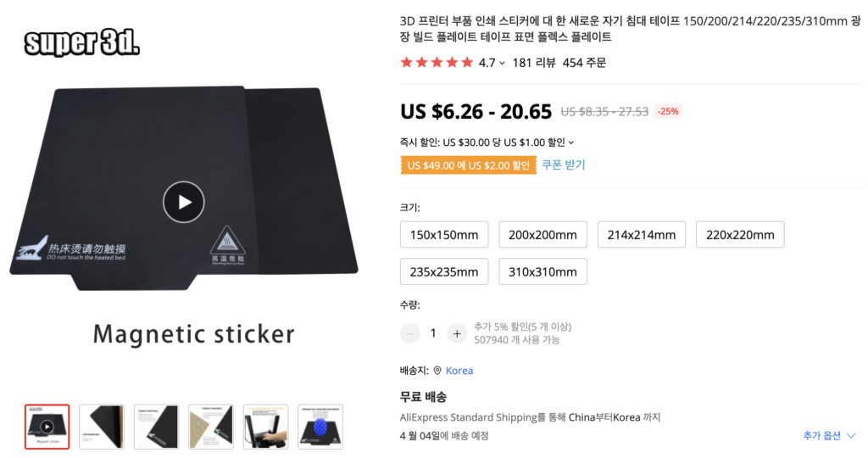868x458 pixels.
Task: Play the product video
Action: [184, 202]
